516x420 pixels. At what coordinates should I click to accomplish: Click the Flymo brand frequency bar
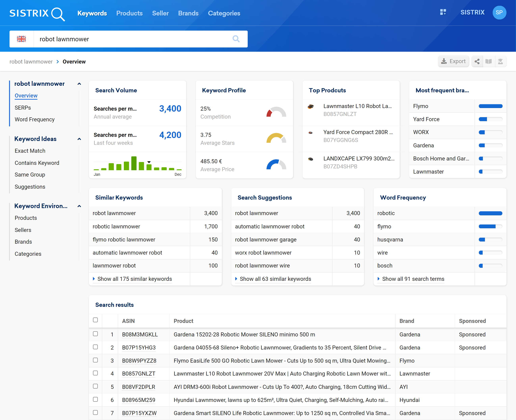pos(490,106)
